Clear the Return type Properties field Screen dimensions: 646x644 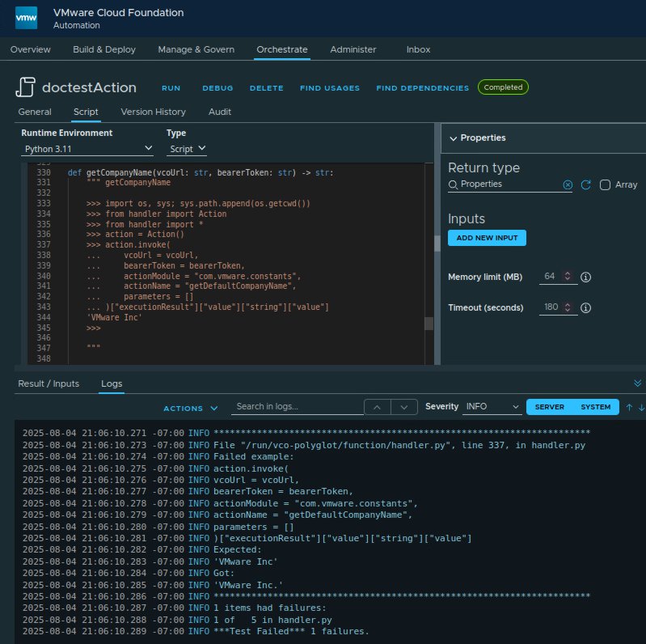pos(568,184)
